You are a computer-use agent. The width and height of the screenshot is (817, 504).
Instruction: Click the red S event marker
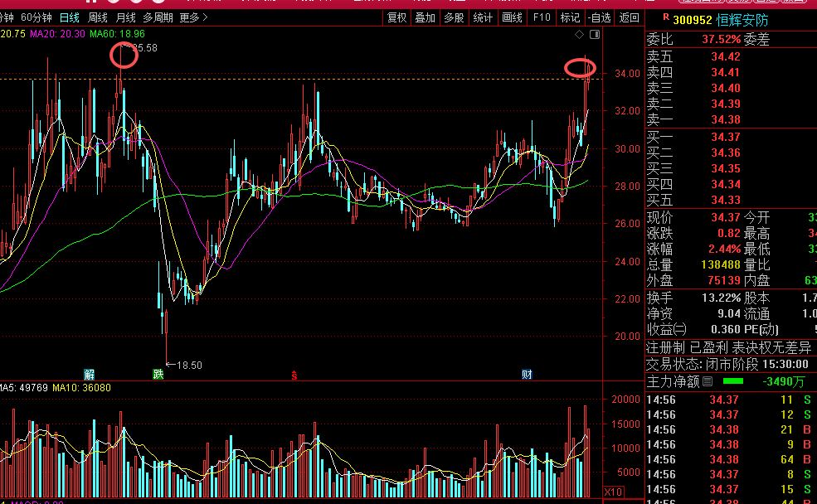coord(294,375)
